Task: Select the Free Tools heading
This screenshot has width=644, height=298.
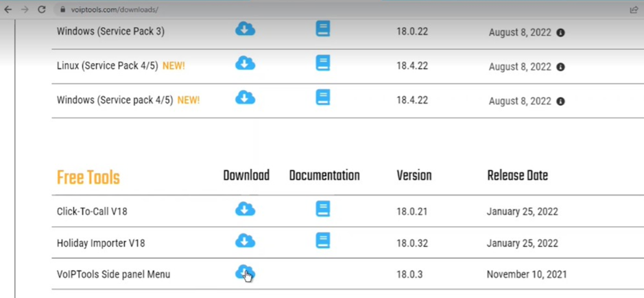Action: pyautogui.click(x=88, y=178)
